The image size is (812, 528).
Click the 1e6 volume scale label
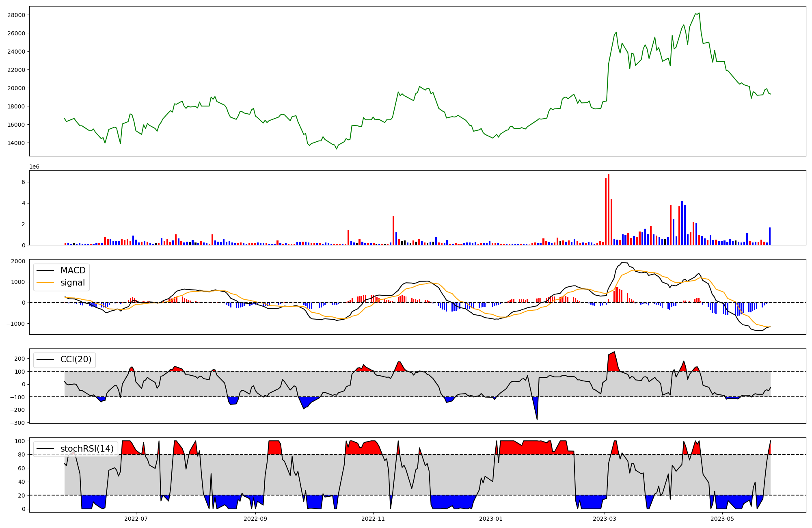point(34,167)
